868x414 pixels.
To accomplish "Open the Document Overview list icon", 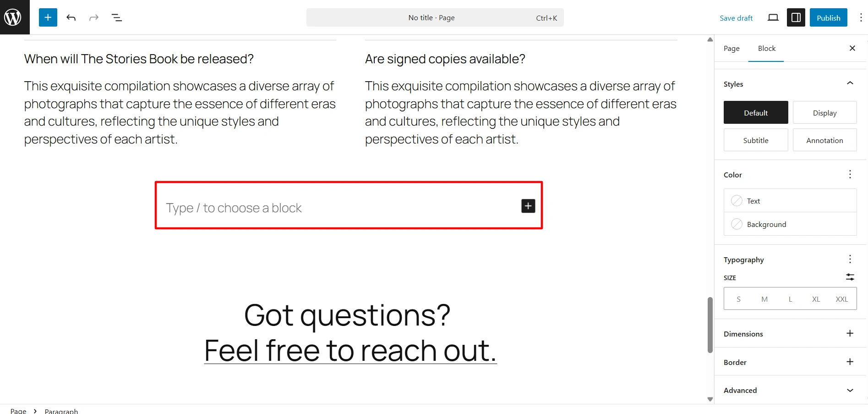I will (117, 17).
